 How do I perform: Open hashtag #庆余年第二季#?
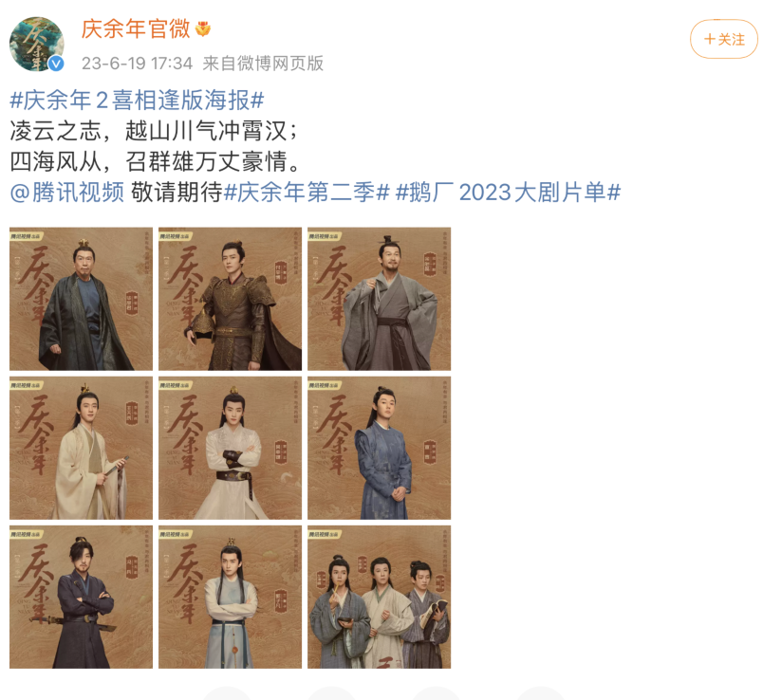coord(307,193)
